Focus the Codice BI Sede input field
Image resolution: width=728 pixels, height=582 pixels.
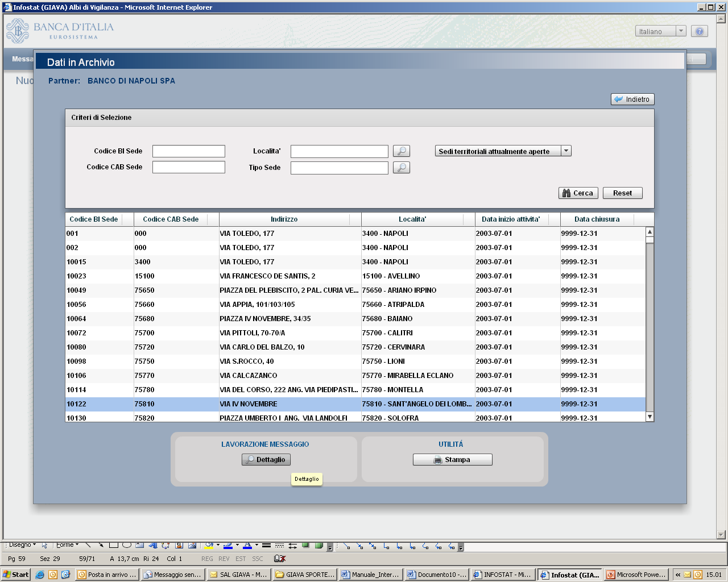189,151
